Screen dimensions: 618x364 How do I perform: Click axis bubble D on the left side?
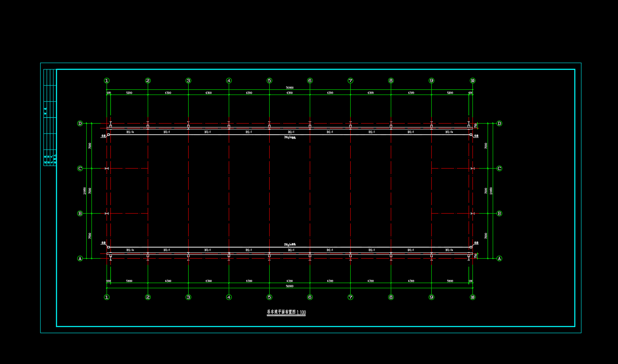80,123
